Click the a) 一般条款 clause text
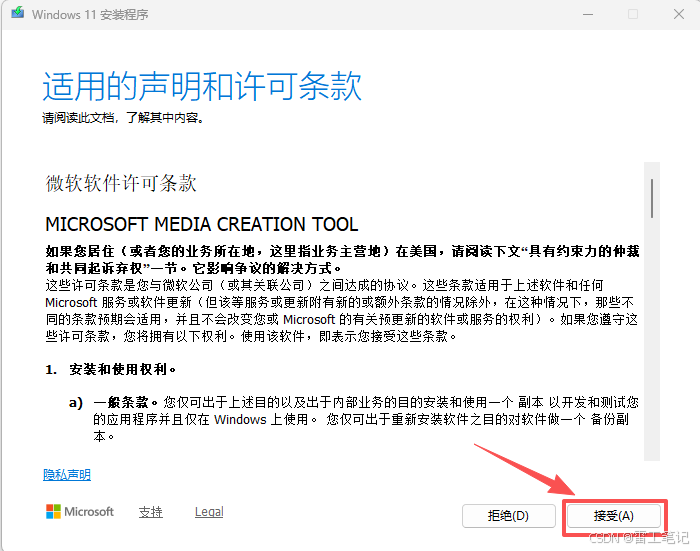700x551 pixels. pos(354,419)
